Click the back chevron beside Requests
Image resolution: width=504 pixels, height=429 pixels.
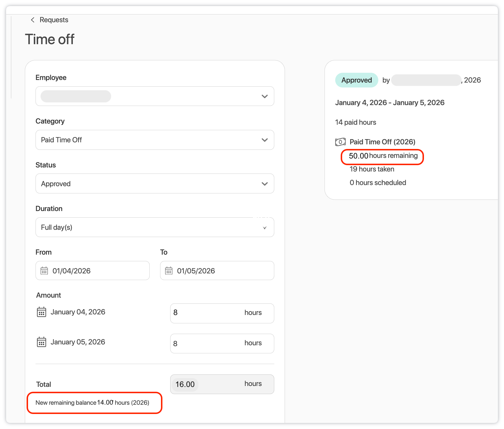point(33,20)
